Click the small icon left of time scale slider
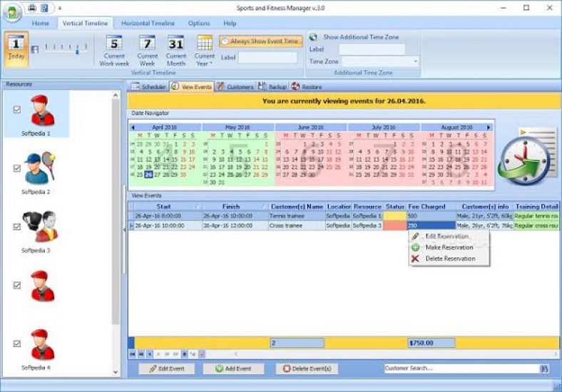This screenshot has width=562, height=392. 35,49
